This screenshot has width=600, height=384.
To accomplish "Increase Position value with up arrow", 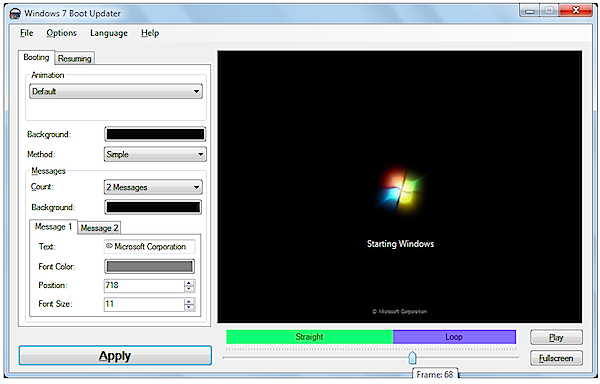I will pyautogui.click(x=189, y=283).
